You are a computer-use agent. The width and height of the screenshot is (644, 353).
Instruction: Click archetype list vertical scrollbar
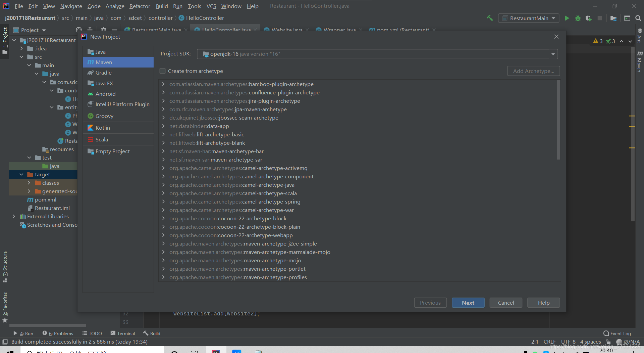(x=558, y=120)
